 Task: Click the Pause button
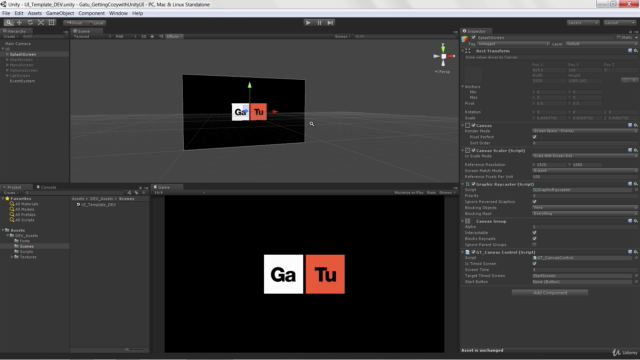coord(319,22)
